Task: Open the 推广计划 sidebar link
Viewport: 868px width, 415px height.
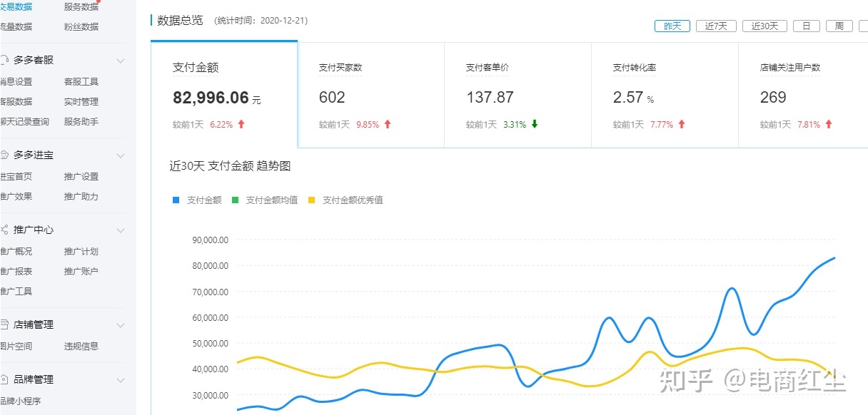Action: point(81,252)
